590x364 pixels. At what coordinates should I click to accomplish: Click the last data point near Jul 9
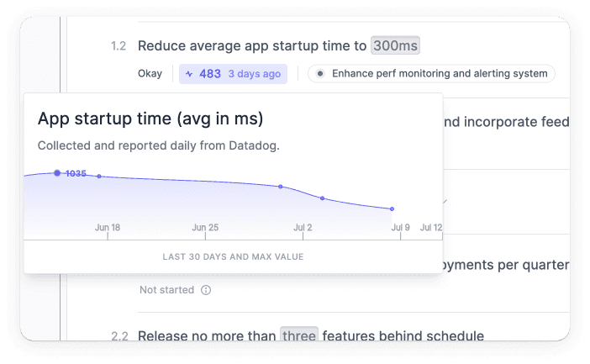tap(392, 209)
